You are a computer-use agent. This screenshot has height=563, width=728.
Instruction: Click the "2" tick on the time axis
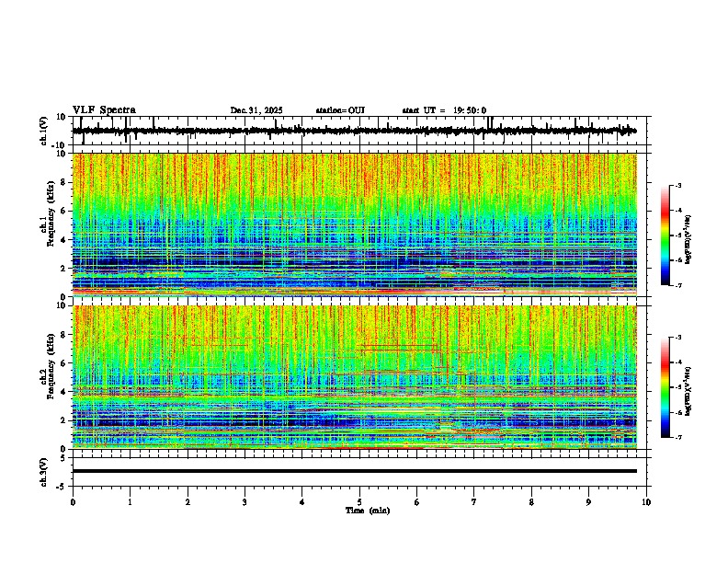tap(188, 502)
